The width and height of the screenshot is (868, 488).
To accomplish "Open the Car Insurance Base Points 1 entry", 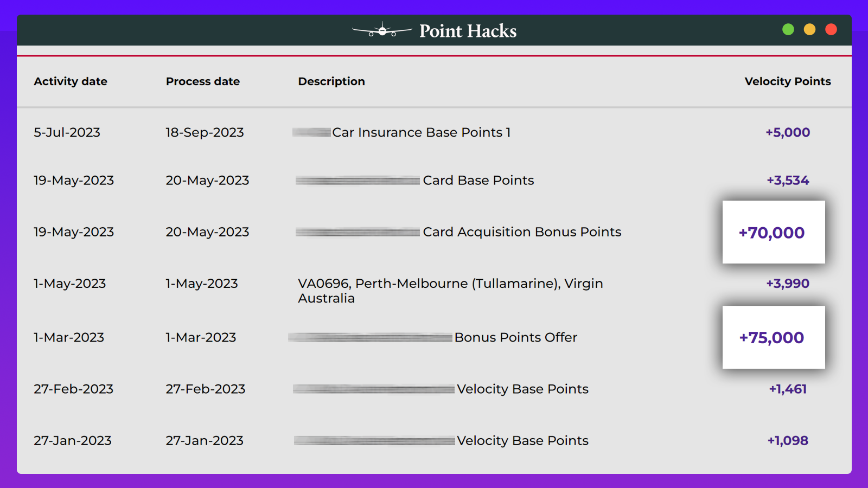I will [422, 132].
